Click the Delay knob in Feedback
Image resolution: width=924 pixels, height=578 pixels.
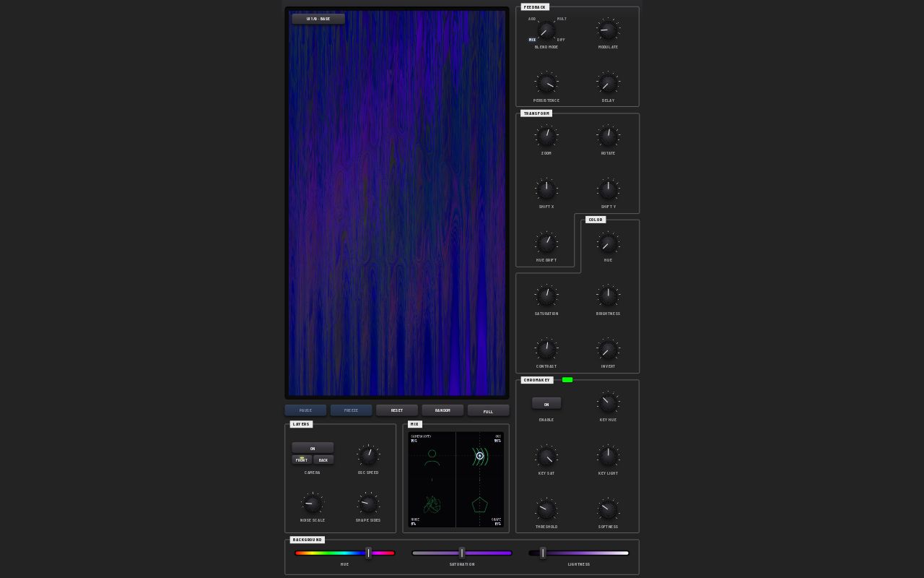coord(609,84)
